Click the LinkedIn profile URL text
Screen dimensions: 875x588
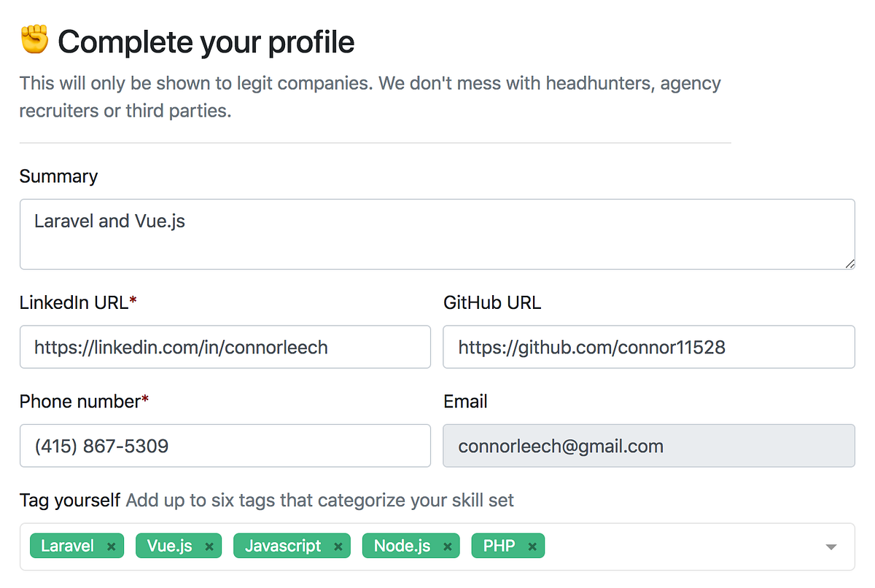click(180, 348)
